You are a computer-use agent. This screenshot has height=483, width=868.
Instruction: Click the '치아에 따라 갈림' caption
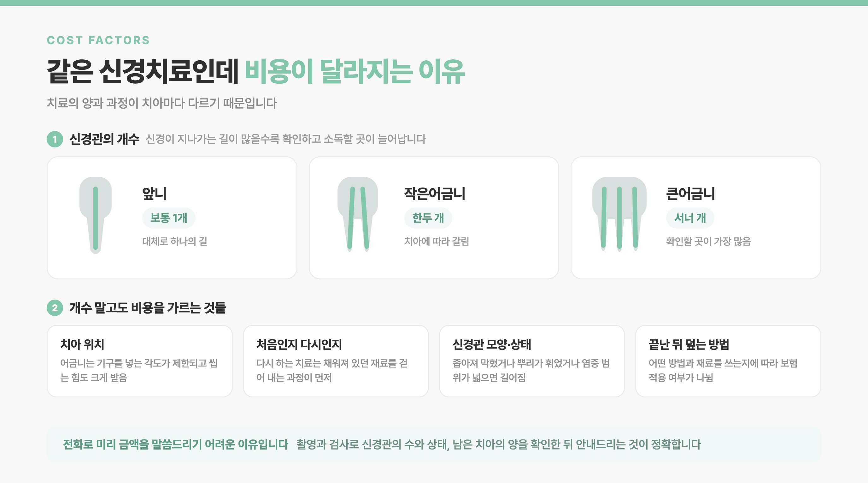[437, 241]
